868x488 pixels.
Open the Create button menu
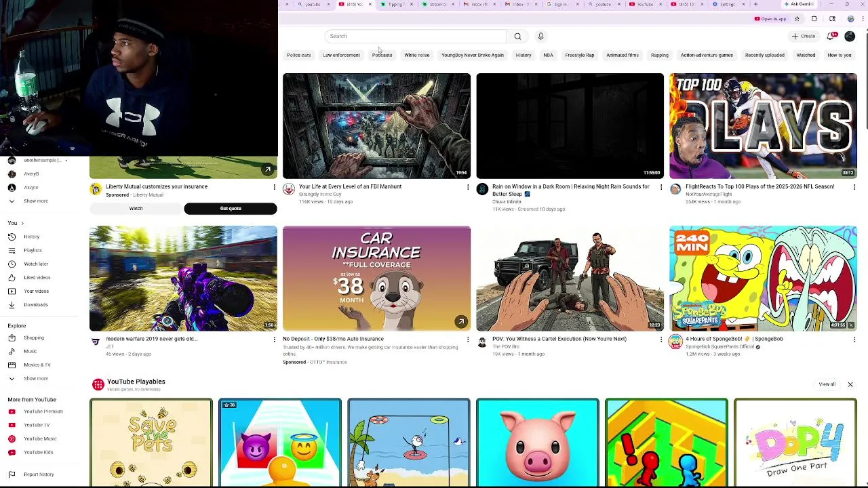point(804,36)
